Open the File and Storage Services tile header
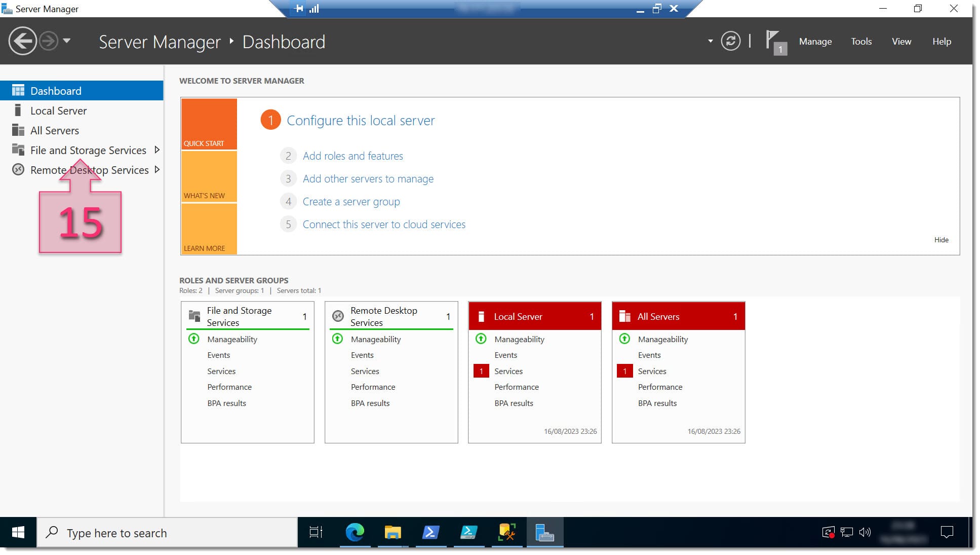Image resolution: width=980 pixels, height=555 pixels. coord(248,316)
